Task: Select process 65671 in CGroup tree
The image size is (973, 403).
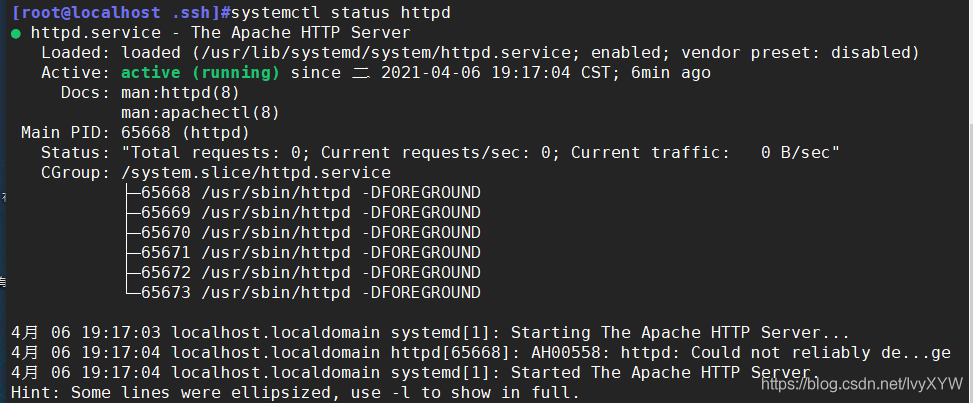Action: click(x=310, y=252)
